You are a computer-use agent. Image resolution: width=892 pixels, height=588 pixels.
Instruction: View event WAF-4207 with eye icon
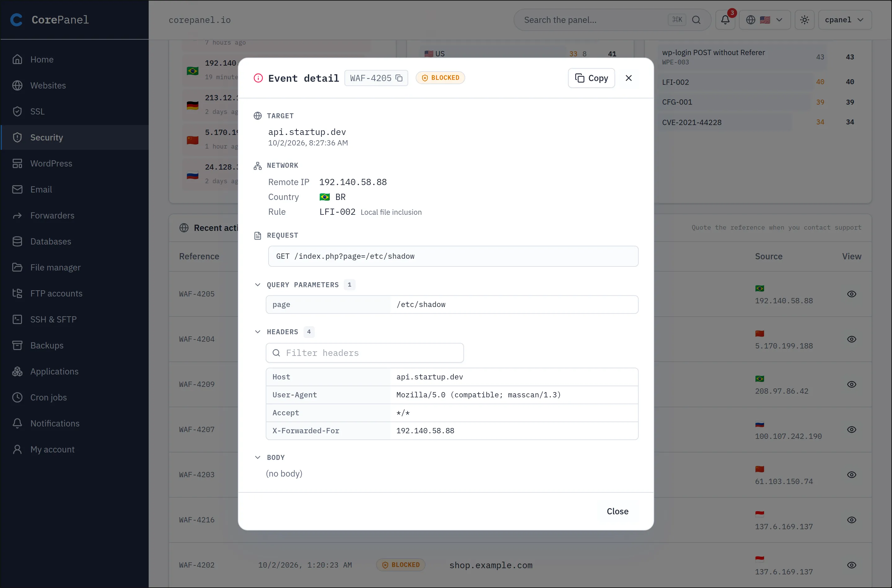[x=851, y=429]
